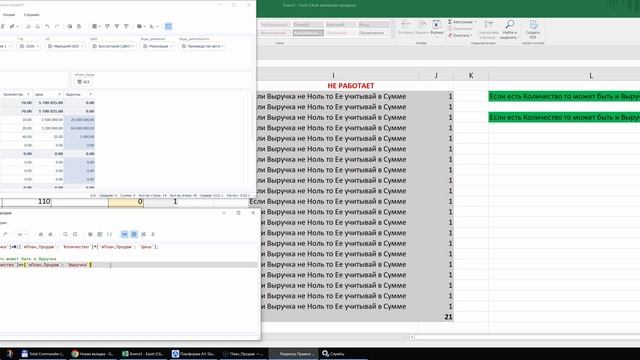Screen dimensions: 640x360
Task: Click the redo arrow in the top-left window toolbar
Action: click(x=57, y=26)
